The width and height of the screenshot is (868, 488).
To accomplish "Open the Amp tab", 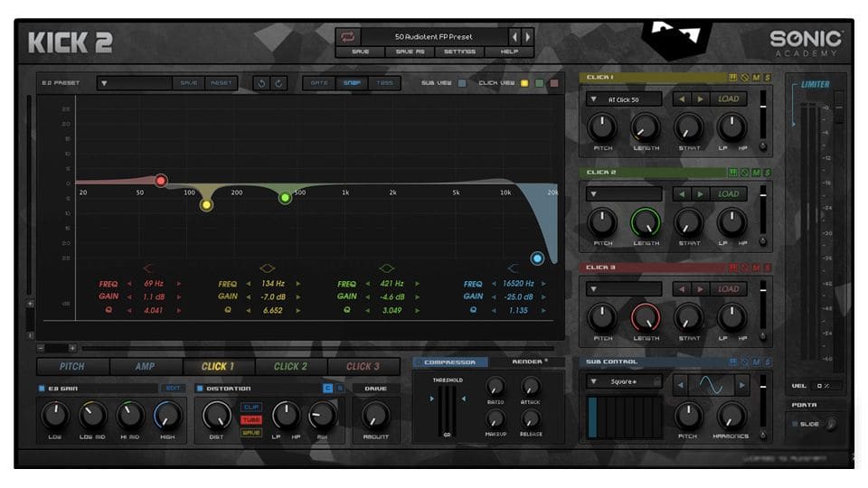I will pyautogui.click(x=145, y=366).
